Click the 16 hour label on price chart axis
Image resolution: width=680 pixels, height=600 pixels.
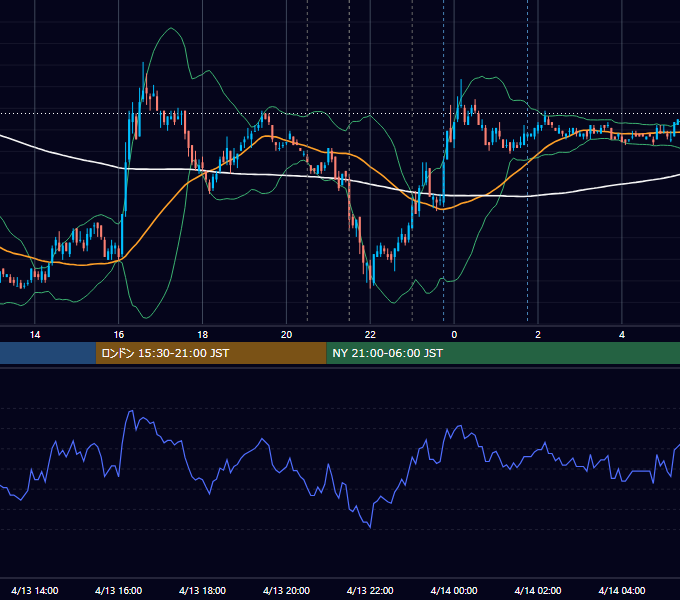[118, 335]
